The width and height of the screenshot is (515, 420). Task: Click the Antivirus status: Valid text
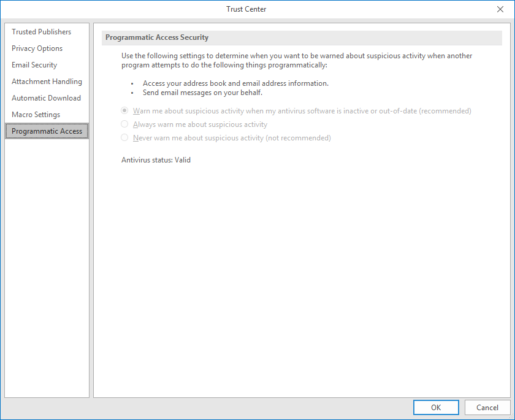click(156, 160)
